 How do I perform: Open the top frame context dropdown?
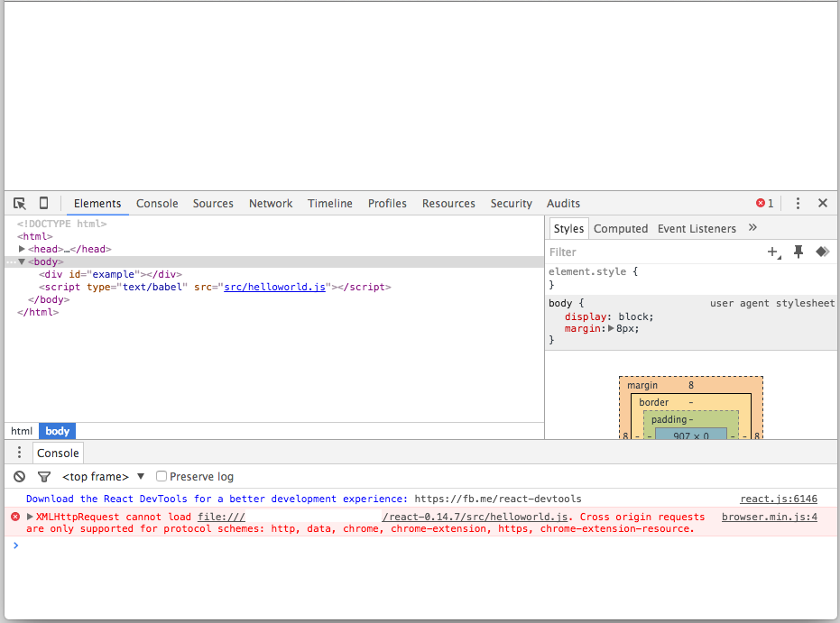(103, 476)
